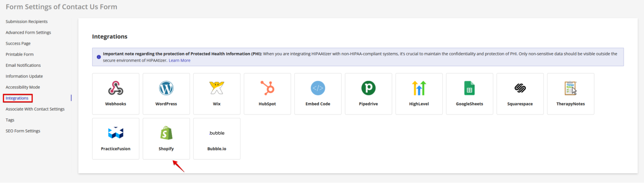Select the WordPress logo icon

click(x=166, y=88)
